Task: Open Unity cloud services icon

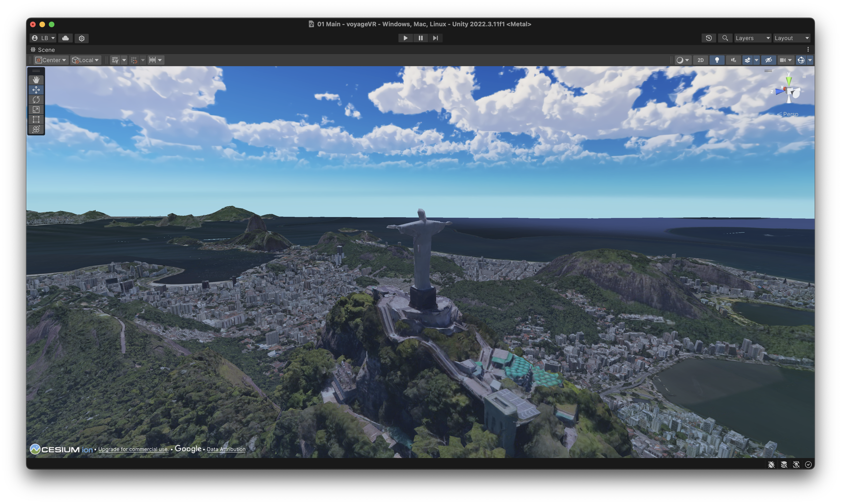Action: coord(65,38)
